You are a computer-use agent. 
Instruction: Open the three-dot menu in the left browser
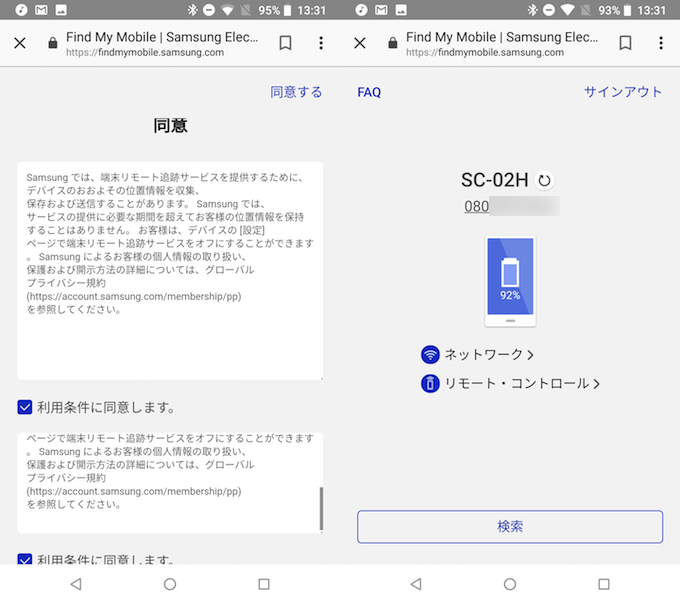321,43
